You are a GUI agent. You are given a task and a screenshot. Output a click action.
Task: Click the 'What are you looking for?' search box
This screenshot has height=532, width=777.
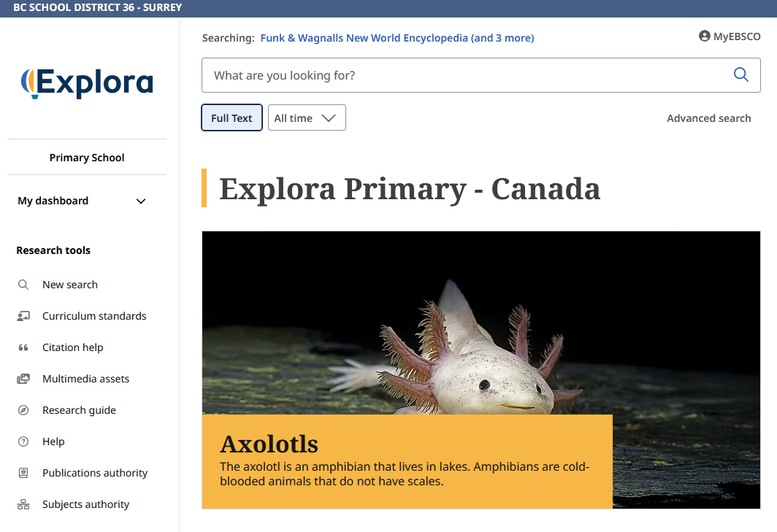481,75
